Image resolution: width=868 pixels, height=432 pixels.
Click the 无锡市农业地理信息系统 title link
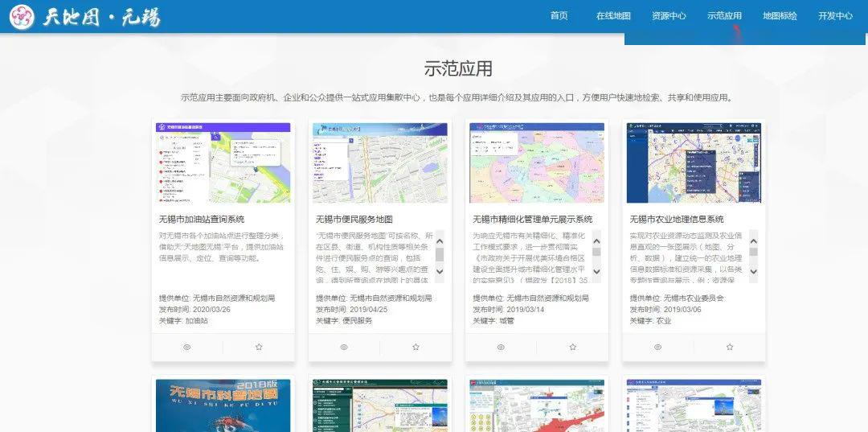pos(677,220)
